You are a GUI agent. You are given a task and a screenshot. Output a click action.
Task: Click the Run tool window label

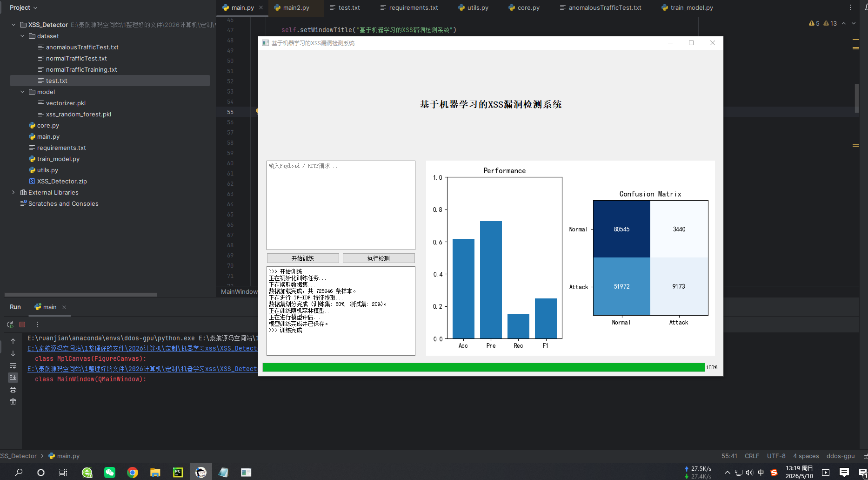click(x=15, y=307)
